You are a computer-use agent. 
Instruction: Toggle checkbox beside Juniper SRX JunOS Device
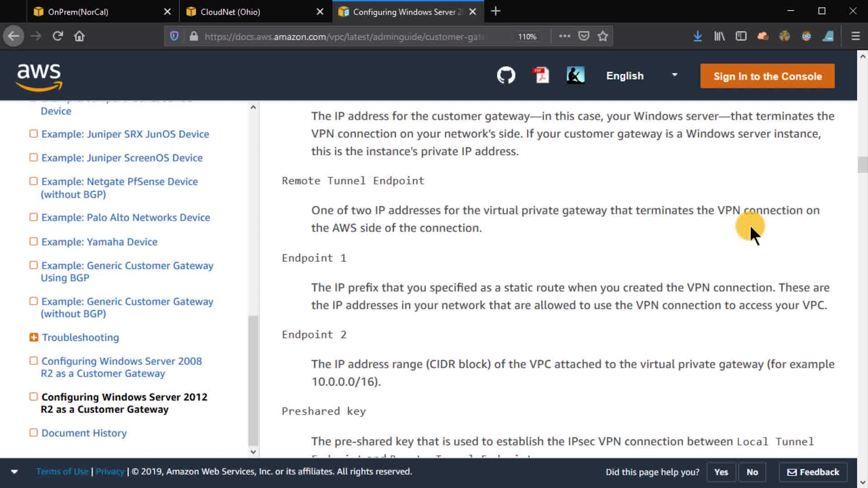[x=33, y=134]
